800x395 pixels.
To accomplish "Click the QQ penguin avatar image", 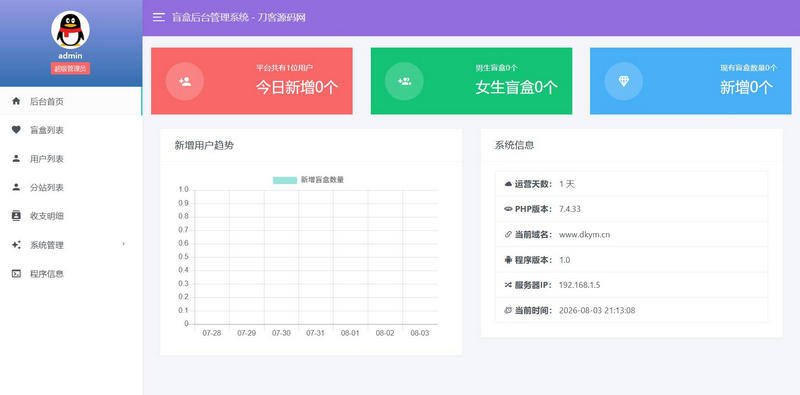I will pyautogui.click(x=70, y=30).
